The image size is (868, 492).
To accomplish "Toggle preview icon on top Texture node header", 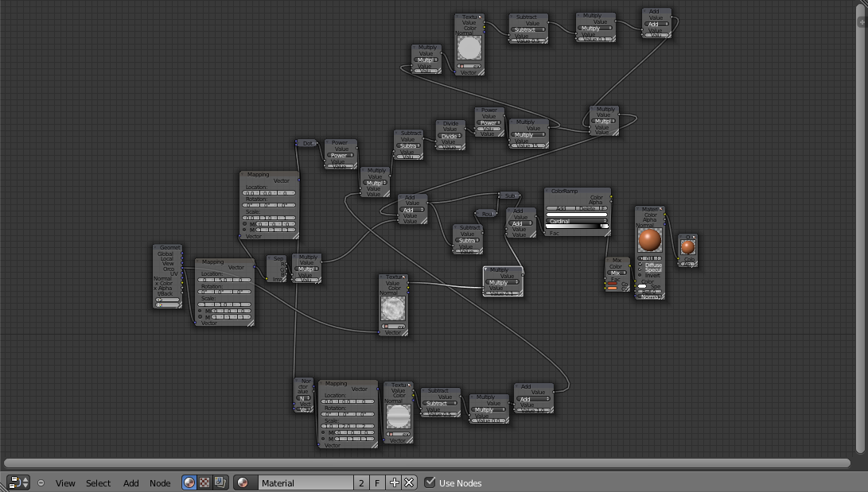I will click(481, 17).
